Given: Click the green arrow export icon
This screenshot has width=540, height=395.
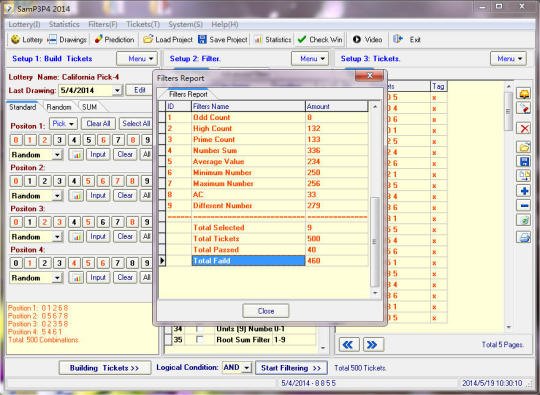Looking at the screenshot, I should (x=524, y=220).
